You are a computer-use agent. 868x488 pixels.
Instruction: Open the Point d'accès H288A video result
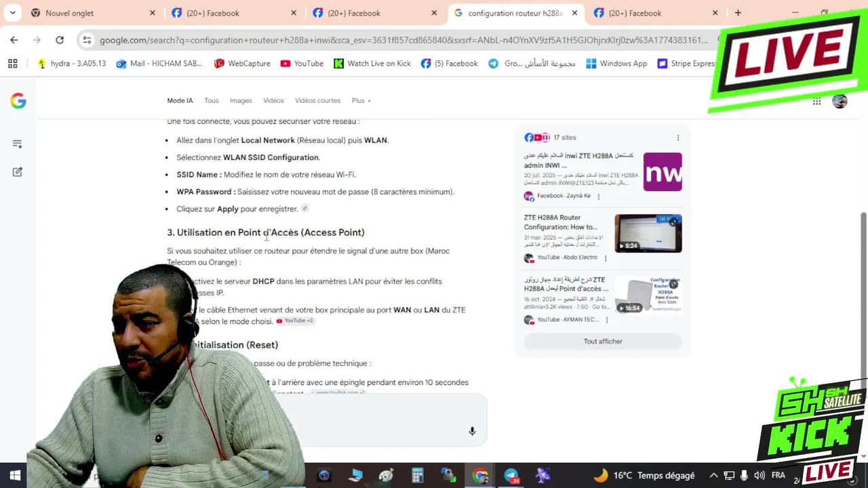click(566, 284)
